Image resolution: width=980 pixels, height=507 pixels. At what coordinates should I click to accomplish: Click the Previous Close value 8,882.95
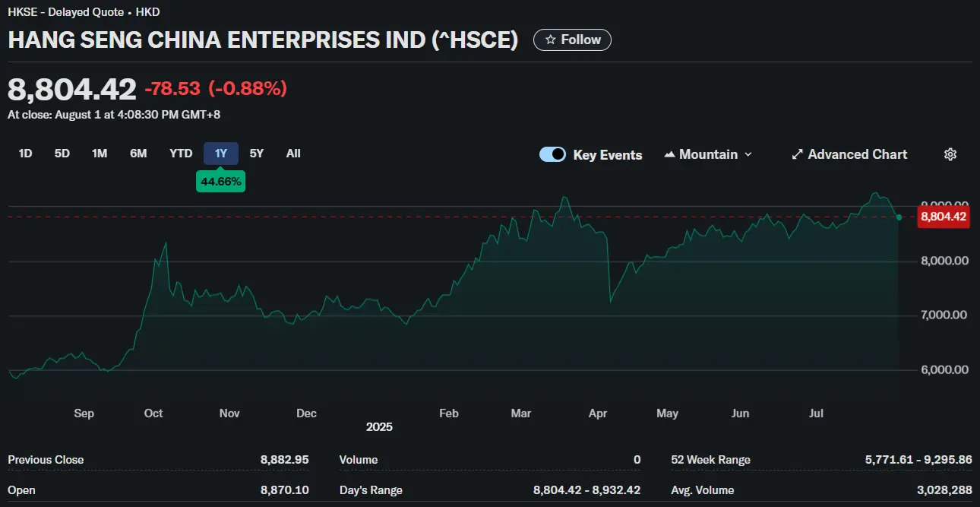tap(285, 460)
